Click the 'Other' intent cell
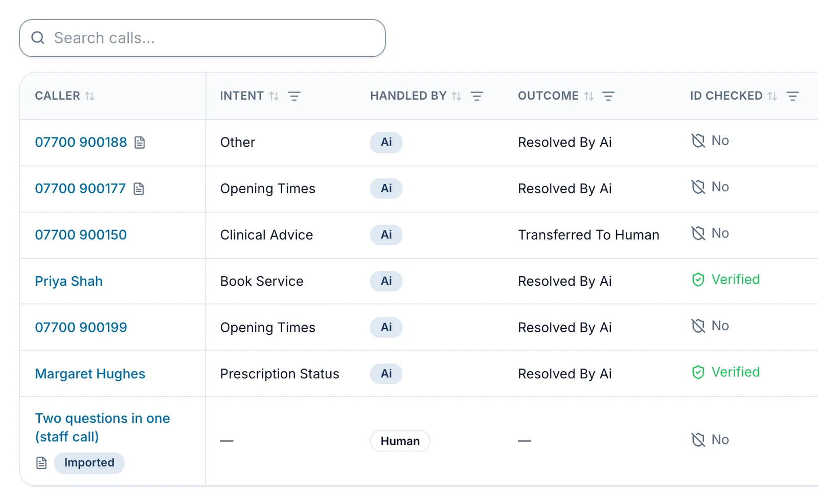This screenshot has height=504, width=818. pos(238,142)
